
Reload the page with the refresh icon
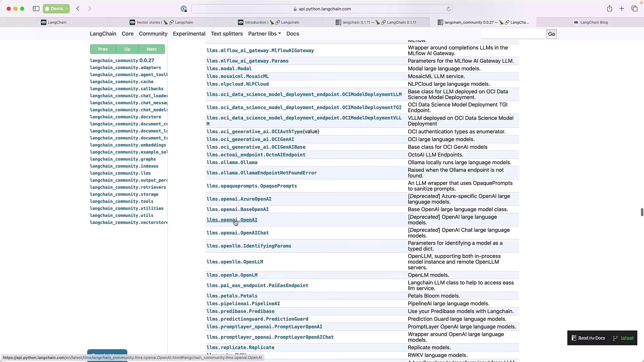(448, 9)
